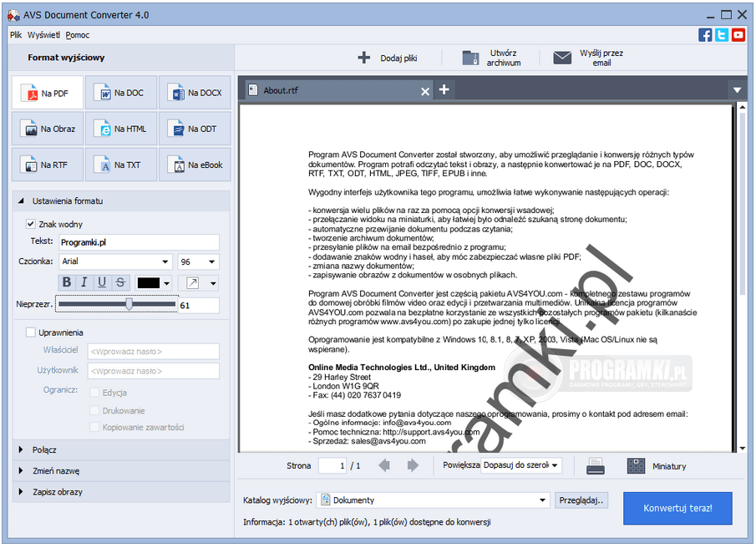Image resolution: width=756 pixels, height=548 pixels.
Task: Toggle strikethrough watermark text
Action: point(120,282)
